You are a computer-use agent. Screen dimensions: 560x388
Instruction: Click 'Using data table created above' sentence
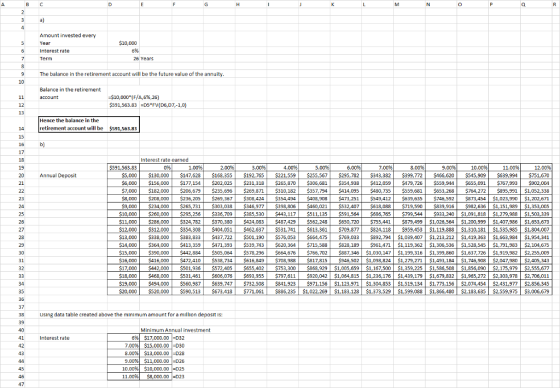(x=131, y=314)
